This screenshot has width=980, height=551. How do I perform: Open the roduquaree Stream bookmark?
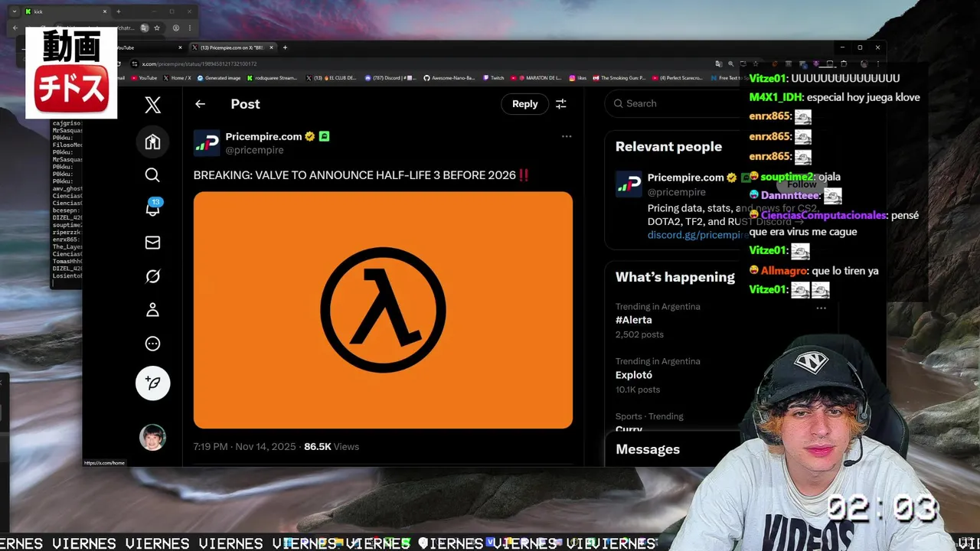(272, 77)
